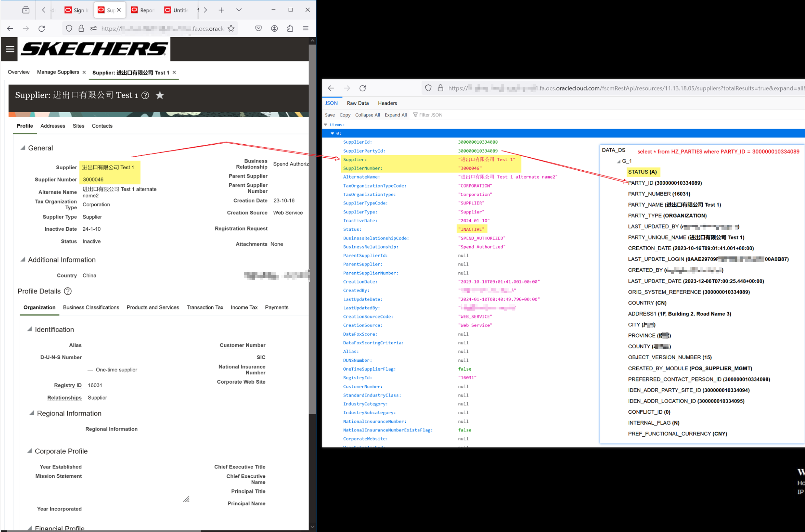
Task: Click the Filter JSON funnel icon
Action: (x=415, y=115)
